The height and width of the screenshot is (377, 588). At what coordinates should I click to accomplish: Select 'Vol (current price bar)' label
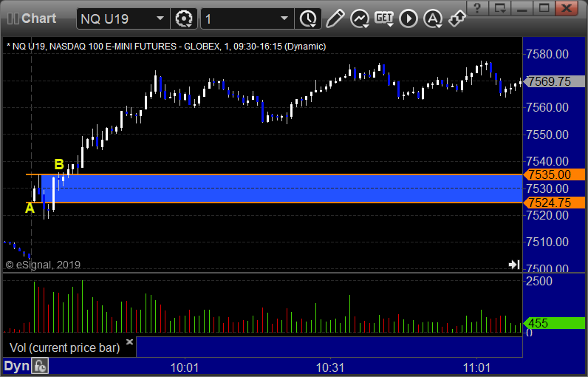tap(64, 347)
